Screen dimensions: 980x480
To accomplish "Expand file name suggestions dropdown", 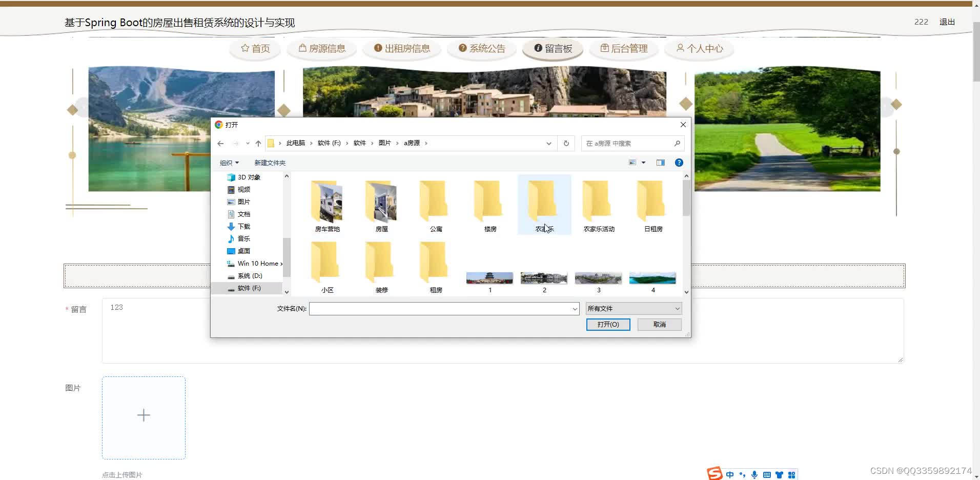I will tap(575, 309).
